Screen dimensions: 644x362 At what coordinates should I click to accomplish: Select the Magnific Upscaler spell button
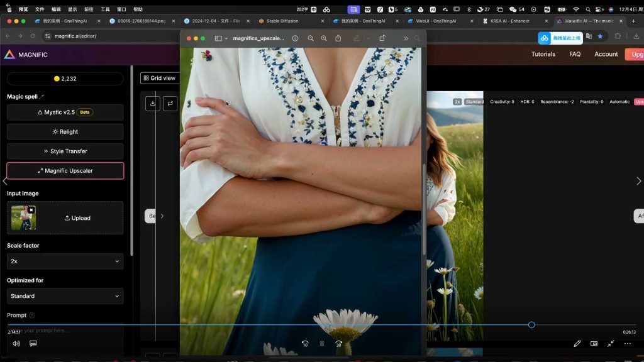[65, 170]
